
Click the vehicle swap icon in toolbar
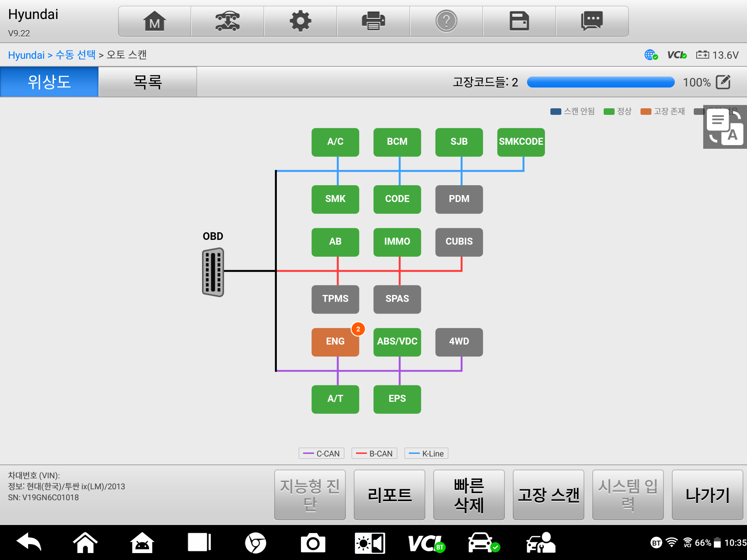click(228, 21)
